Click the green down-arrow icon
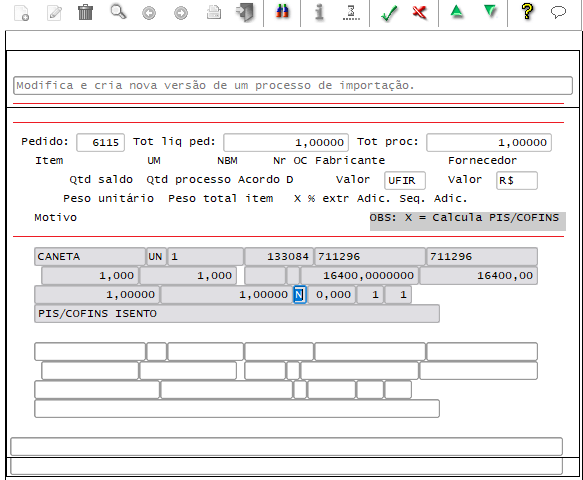The image size is (583, 480). coord(490,12)
